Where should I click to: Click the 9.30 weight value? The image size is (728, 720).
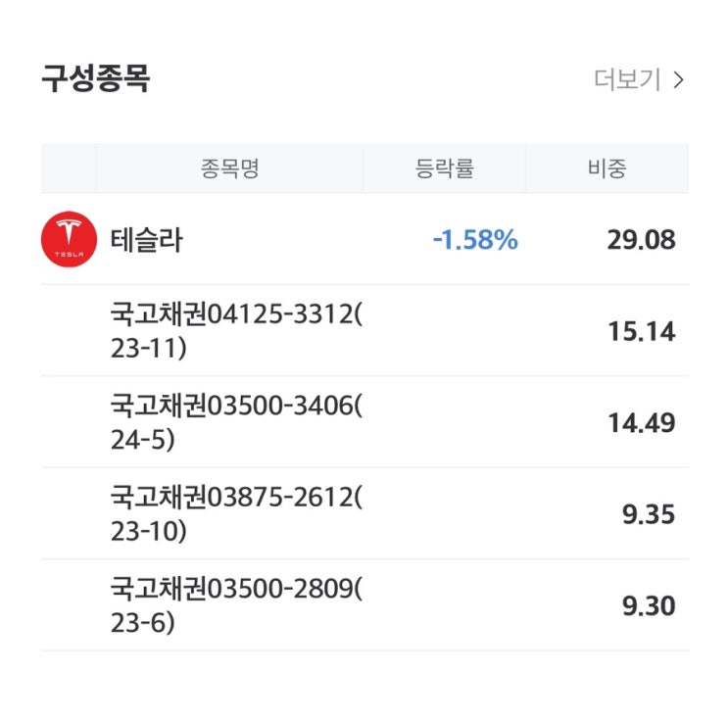pos(648,606)
